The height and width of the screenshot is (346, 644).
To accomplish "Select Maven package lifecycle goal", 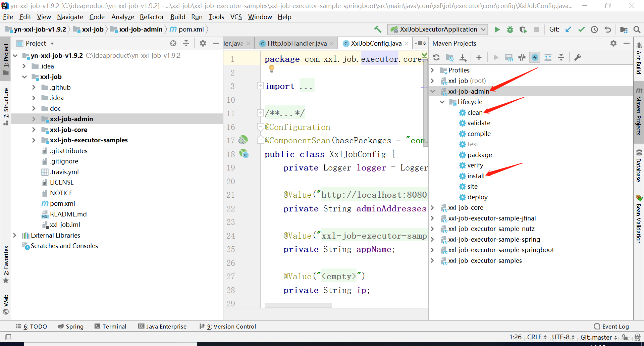I will (x=480, y=155).
